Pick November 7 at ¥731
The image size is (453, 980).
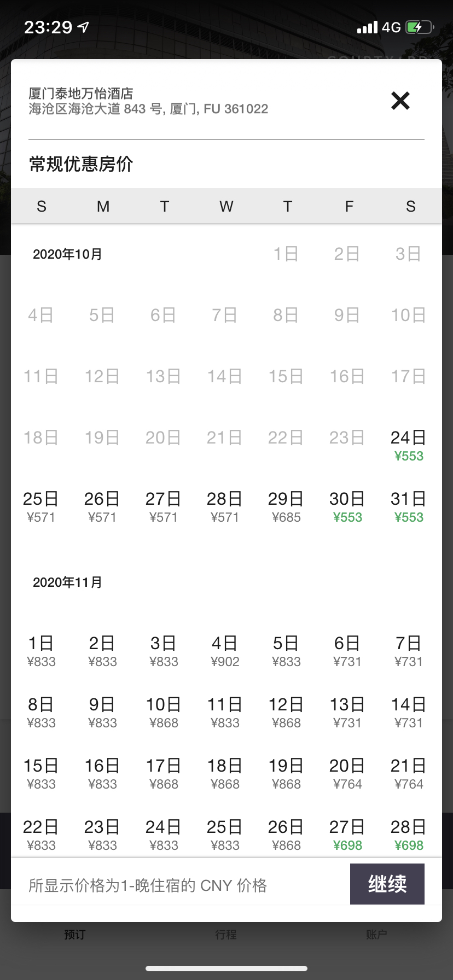(x=409, y=651)
